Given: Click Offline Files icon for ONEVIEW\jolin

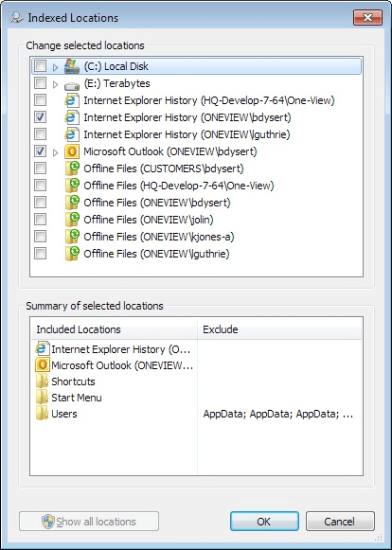Looking at the screenshot, I should [x=72, y=220].
